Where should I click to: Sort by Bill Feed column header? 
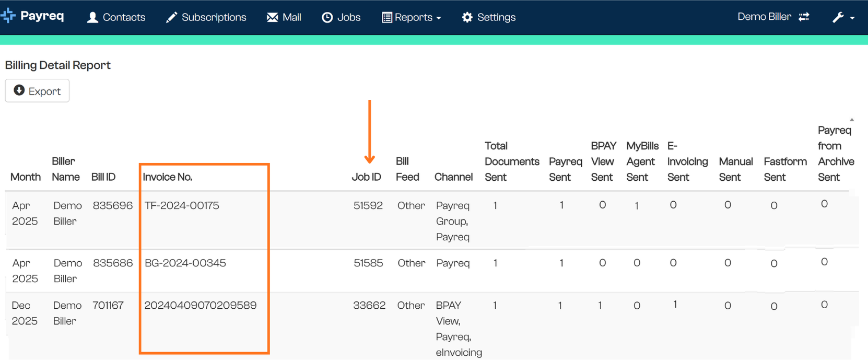(407, 169)
